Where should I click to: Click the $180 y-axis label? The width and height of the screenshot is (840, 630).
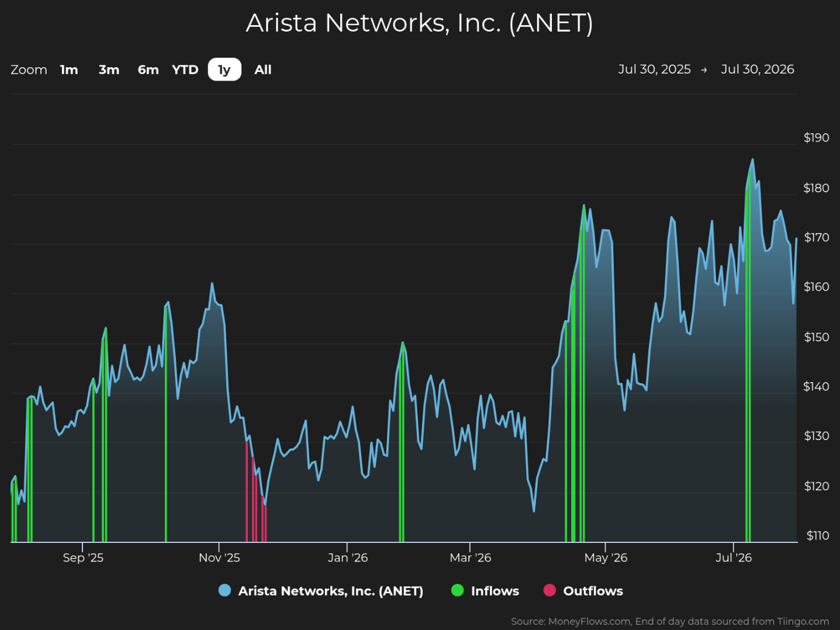(816, 188)
